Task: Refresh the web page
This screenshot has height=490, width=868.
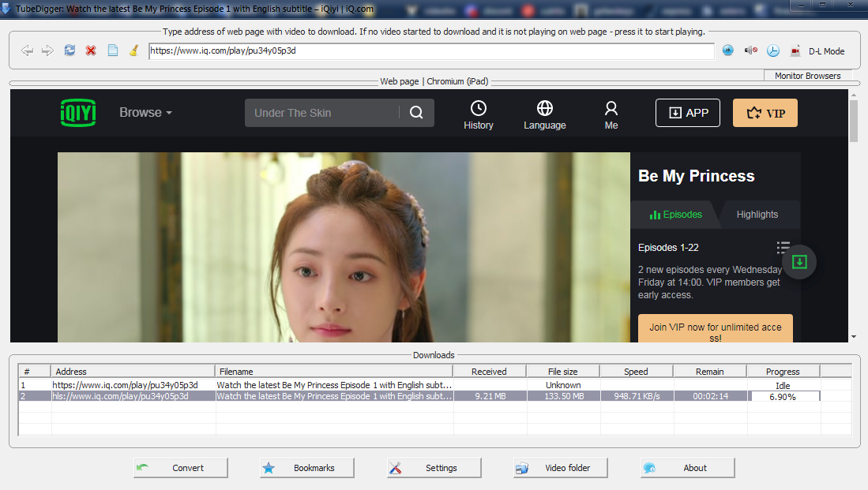Action: tap(70, 50)
